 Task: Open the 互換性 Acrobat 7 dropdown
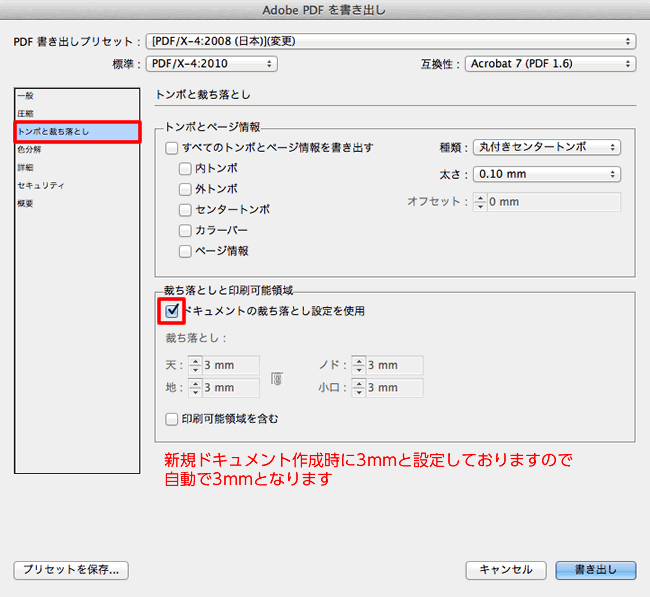pos(551,64)
